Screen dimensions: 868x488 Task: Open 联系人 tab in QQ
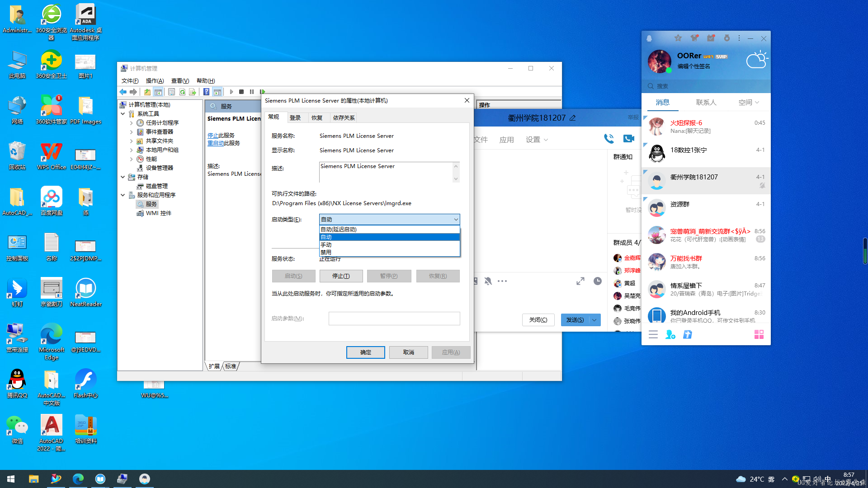[706, 103]
